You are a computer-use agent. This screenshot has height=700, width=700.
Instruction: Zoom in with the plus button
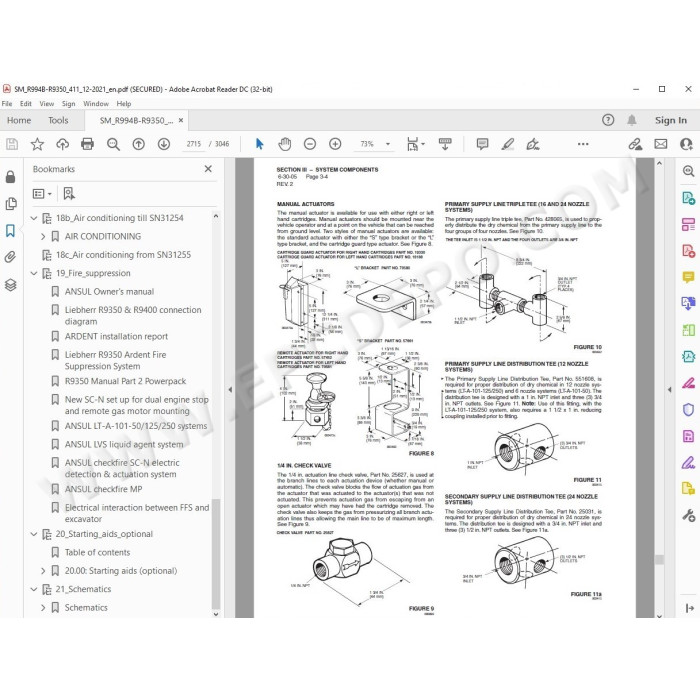335,144
